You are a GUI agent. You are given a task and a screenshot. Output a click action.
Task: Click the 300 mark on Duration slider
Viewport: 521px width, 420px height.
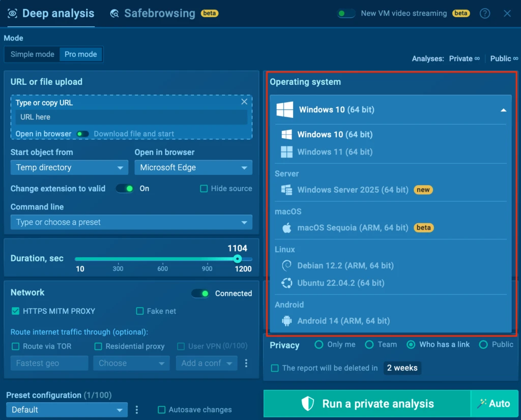[x=118, y=268]
